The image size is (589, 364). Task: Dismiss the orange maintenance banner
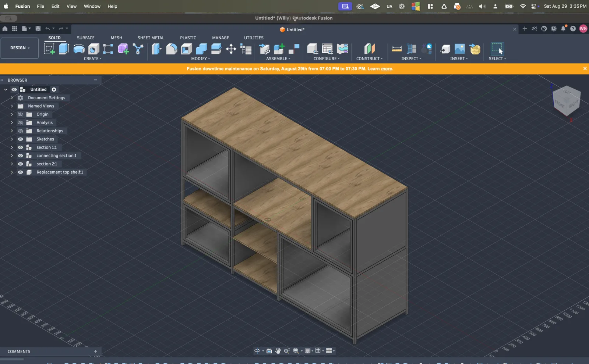[x=585, y=69]
